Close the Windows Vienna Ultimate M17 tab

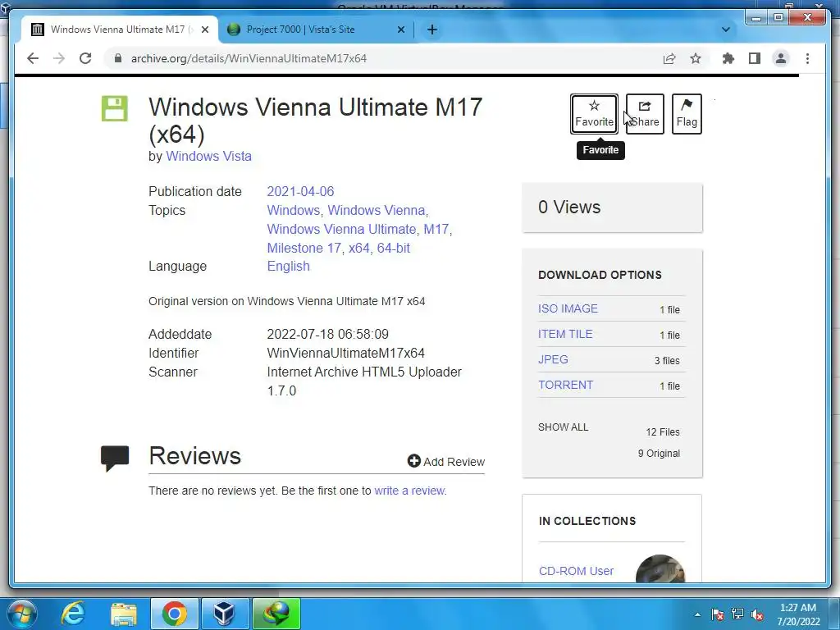(204, 30)
